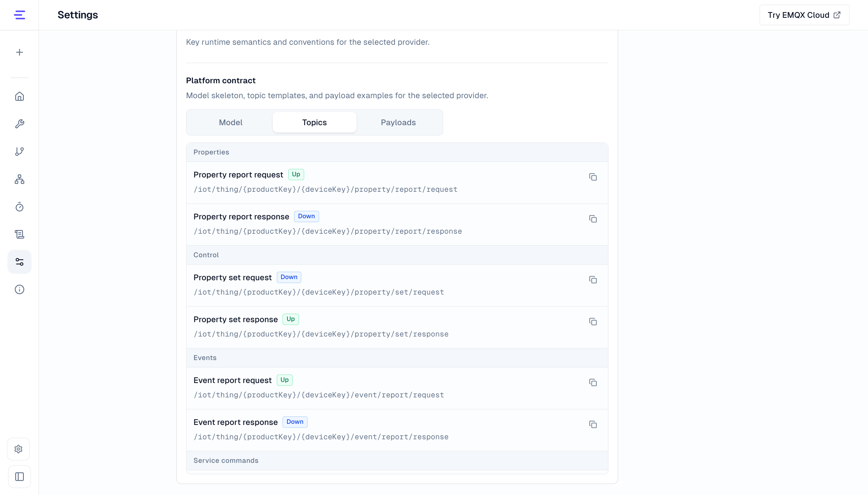Open the info circle icon

click(x=19, y=289)
